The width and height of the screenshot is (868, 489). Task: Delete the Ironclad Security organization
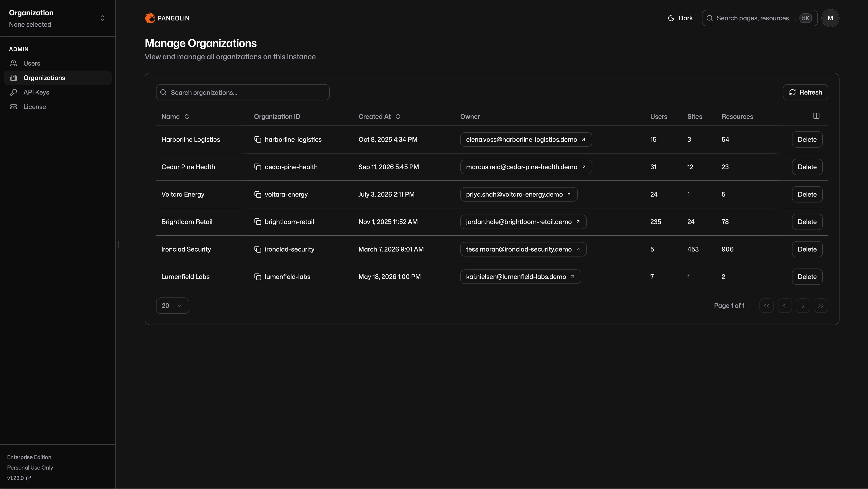pos(807,249)
